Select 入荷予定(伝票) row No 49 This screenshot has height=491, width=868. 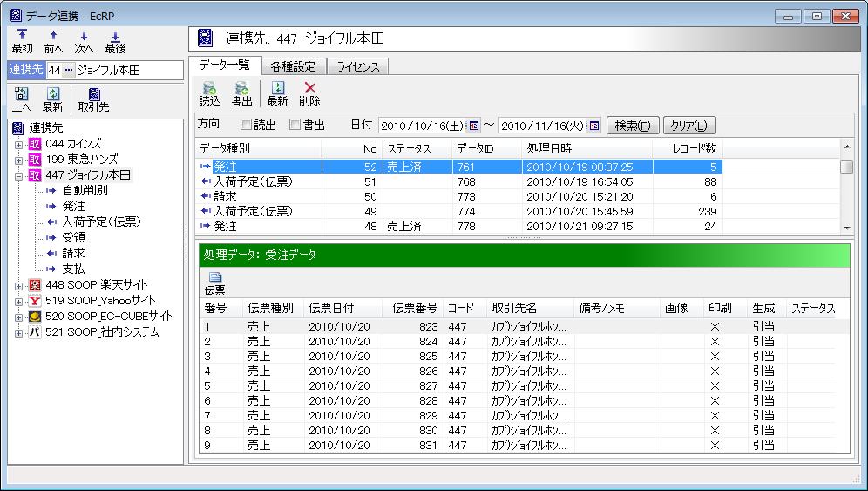(x=460, y=212)
